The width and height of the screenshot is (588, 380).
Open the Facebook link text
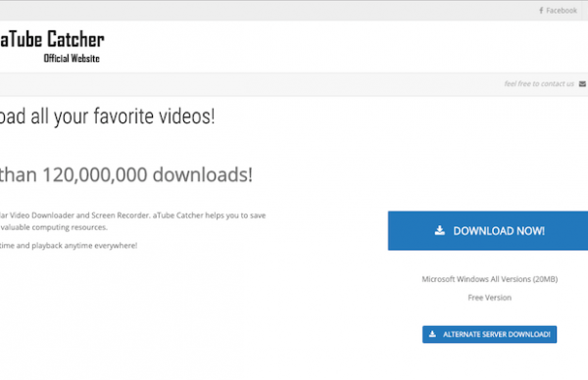[x=562, y=11]
